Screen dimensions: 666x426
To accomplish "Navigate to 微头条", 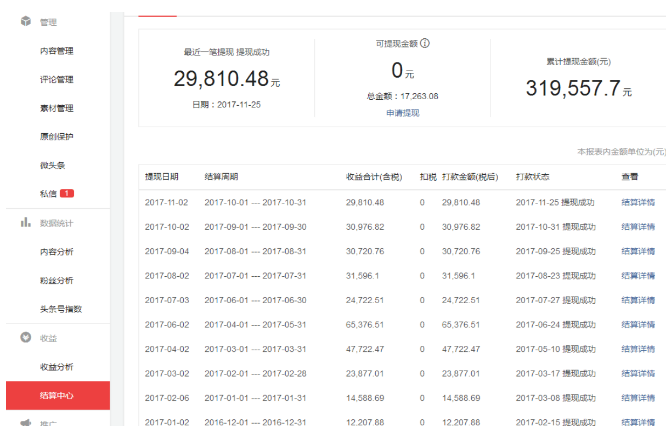I will click(x=52, y=165).
